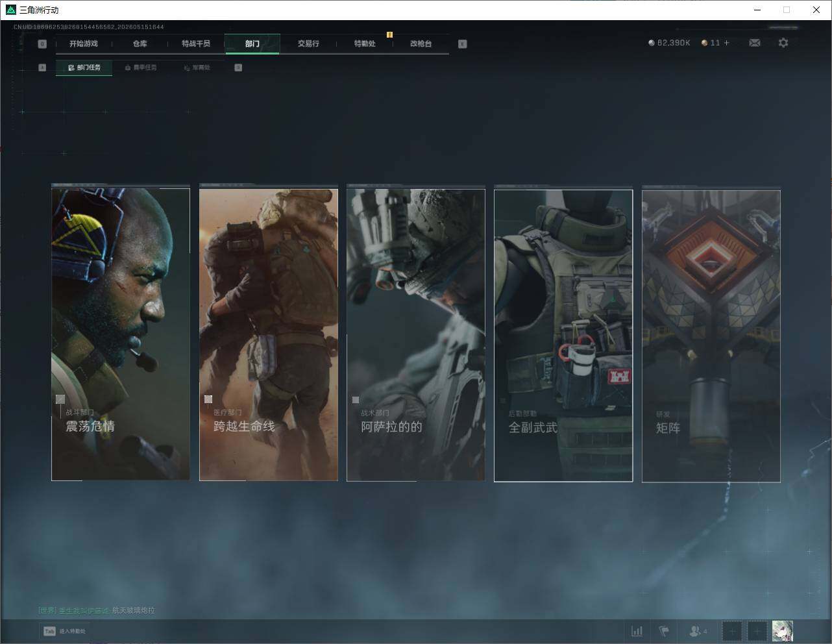Click the 进入特勤处 shortcut button
This screenshot has height=644, width=832.
click(x=64, y=631)
